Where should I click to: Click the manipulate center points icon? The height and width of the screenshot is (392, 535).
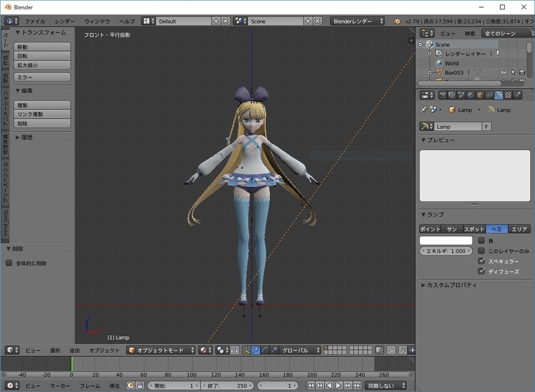235,350
